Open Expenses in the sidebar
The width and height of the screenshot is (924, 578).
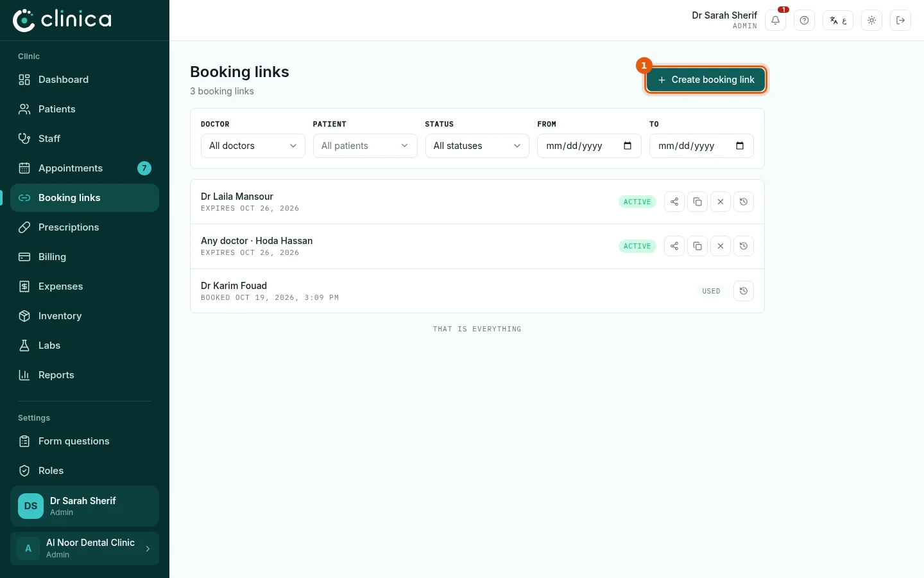click(85, 286)
